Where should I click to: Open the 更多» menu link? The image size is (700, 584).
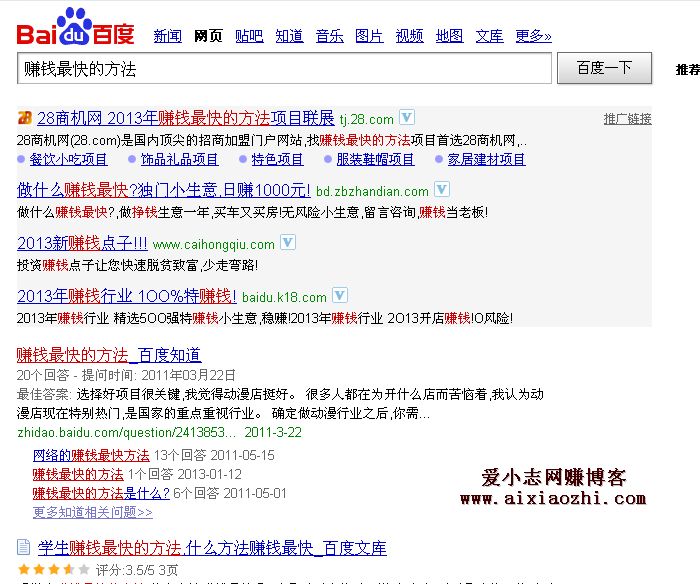[x=533, y=36]
